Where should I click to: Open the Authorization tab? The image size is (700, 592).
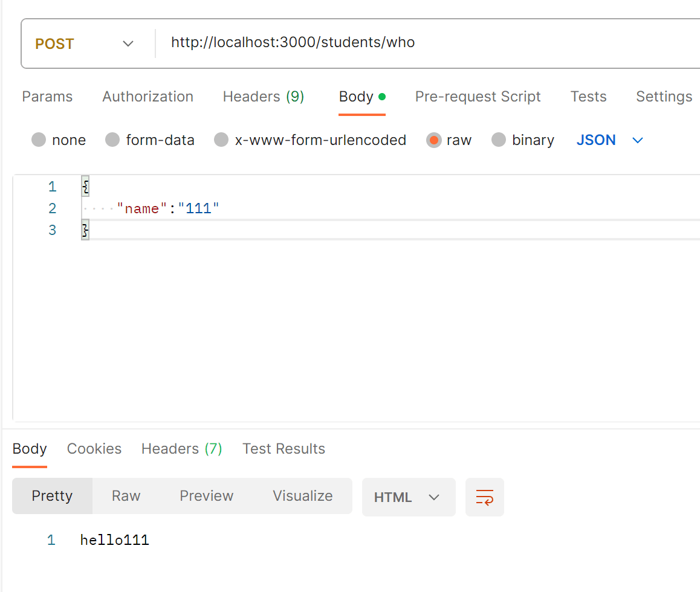[x=147, y=97]
